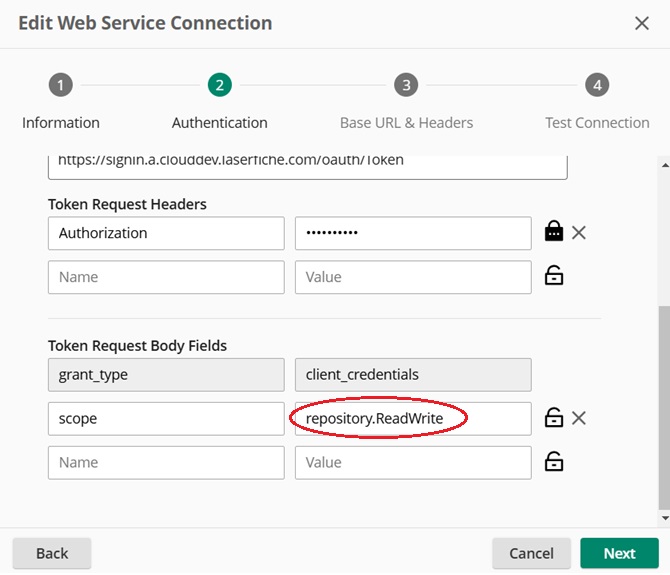
Task: Delete the scope body field row
Action: point(578,419)
